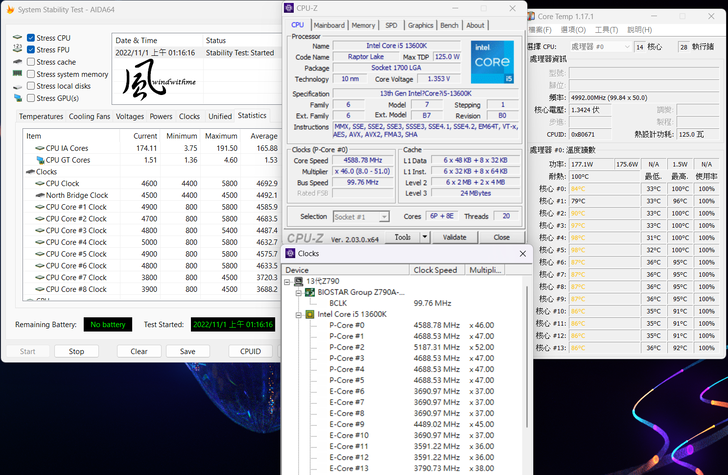Enable the Stress GPU(s) checkbox

(31, 98)
